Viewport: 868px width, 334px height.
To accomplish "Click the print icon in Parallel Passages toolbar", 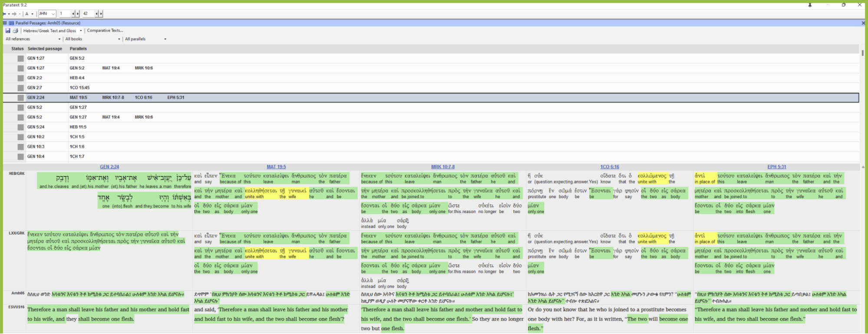I will point(15,30).
